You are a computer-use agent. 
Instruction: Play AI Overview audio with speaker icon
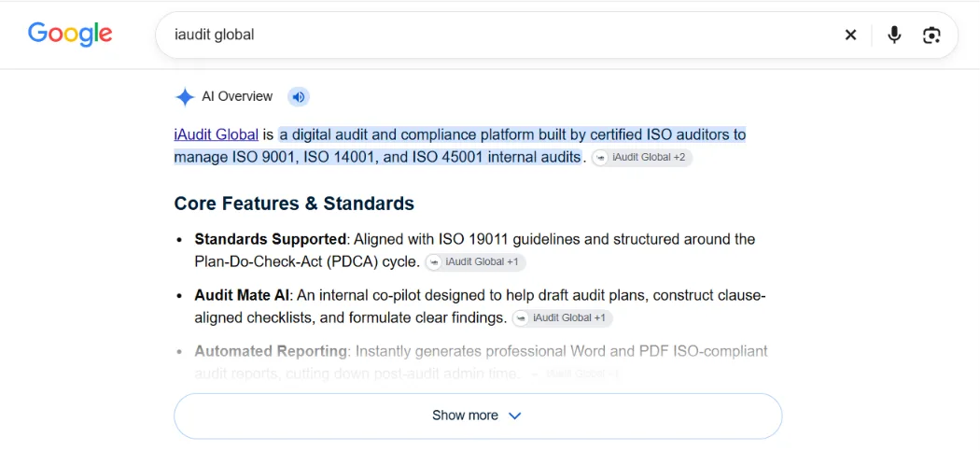click(299, 97)
